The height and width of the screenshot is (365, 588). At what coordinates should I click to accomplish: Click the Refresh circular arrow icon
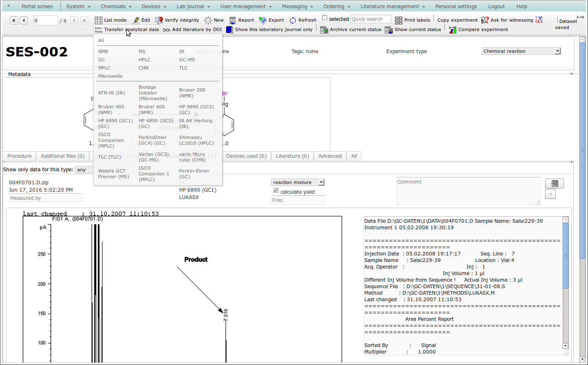pos(293,20)
